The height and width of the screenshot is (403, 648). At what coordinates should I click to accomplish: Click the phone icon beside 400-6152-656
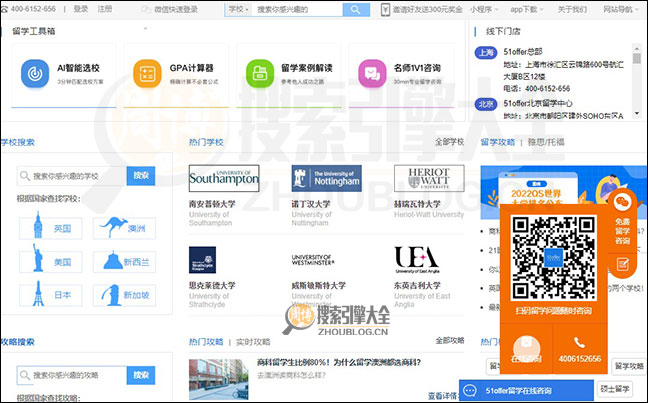tap(4, 9)
